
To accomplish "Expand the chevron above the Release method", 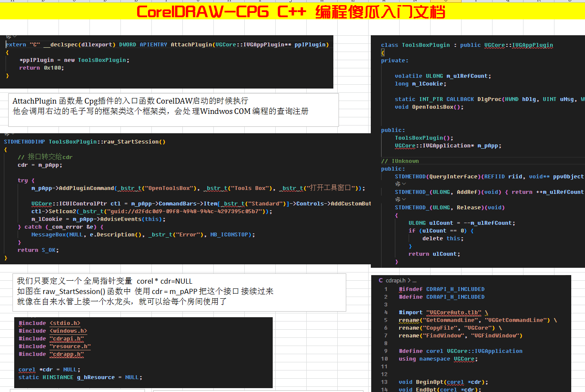I will [x=404, y=199].
